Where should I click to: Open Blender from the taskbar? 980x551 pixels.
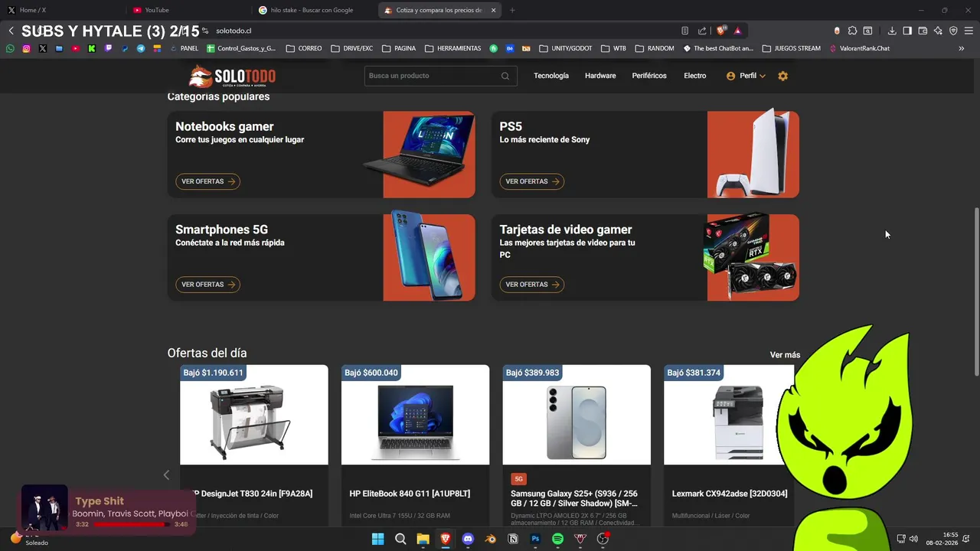pyautogui.click(x=491, y=539)
